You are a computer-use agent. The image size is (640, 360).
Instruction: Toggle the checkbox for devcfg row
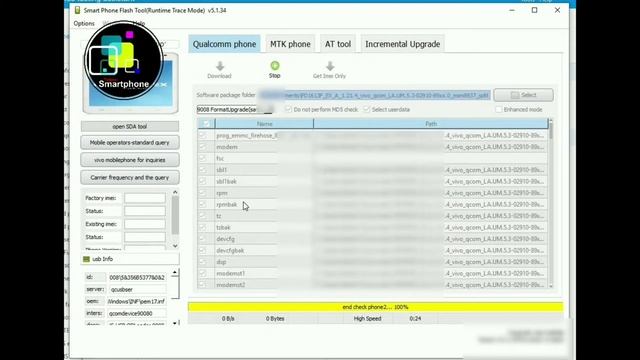tap(202, 239)
